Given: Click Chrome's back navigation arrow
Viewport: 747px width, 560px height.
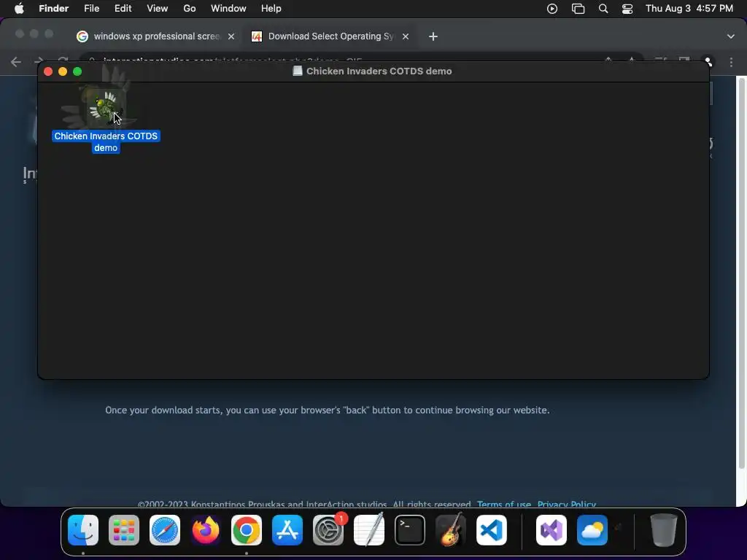Looking at the screenshot, I should 16,61.
